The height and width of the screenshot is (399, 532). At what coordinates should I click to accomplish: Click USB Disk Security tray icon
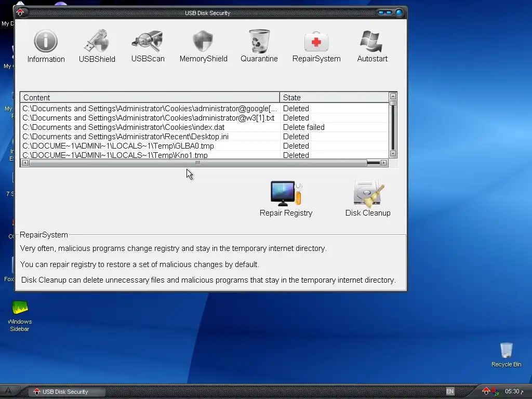[486, 391]
